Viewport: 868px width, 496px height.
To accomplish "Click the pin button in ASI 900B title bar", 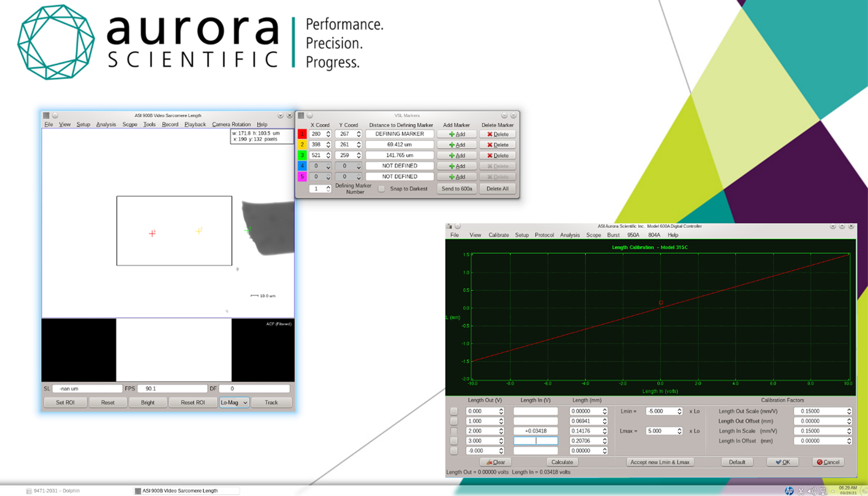I will pyautogui.click(x=55, y=116).
